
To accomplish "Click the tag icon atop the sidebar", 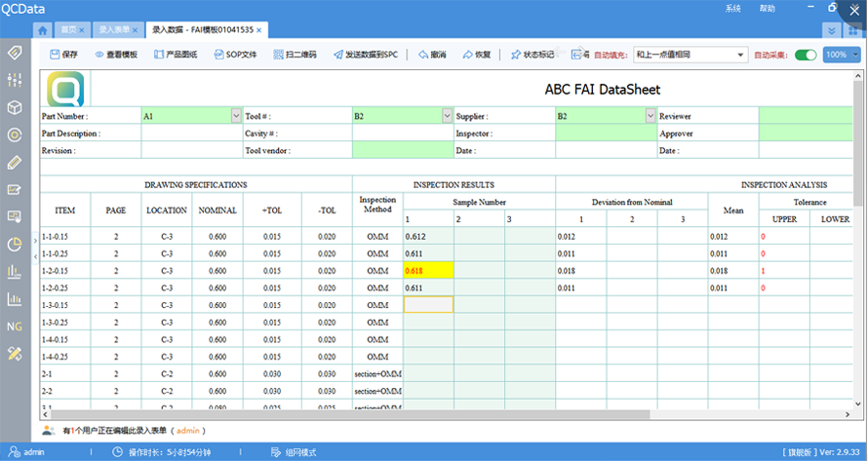I will point(14,53).
